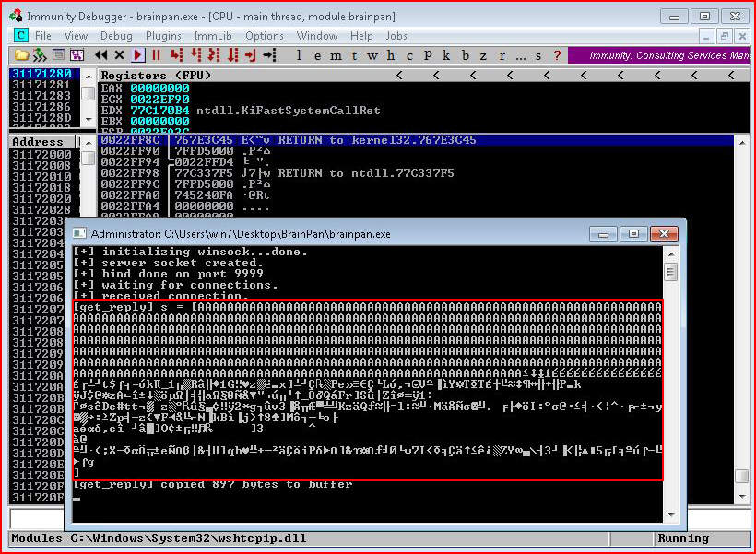The width and height of the screenshot is (756, 554).
Task: Click the command input field at bottom
Action: tap(37, 518)
